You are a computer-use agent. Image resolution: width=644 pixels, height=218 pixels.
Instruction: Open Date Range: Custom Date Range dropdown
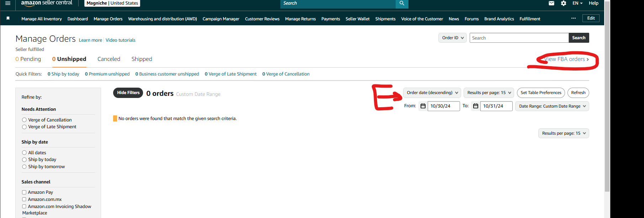pyautogui.click(x=552, y=106)
